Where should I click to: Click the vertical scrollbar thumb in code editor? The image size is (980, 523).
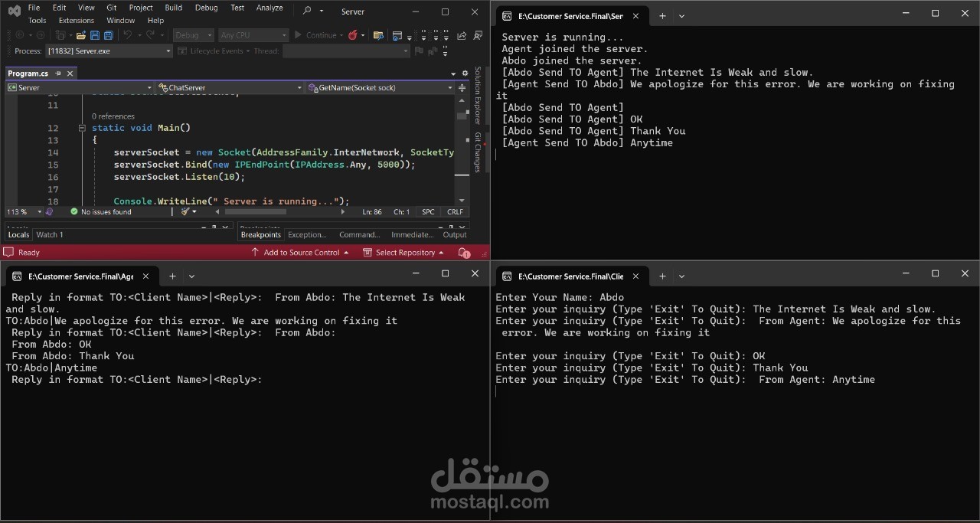click(462, 116)
